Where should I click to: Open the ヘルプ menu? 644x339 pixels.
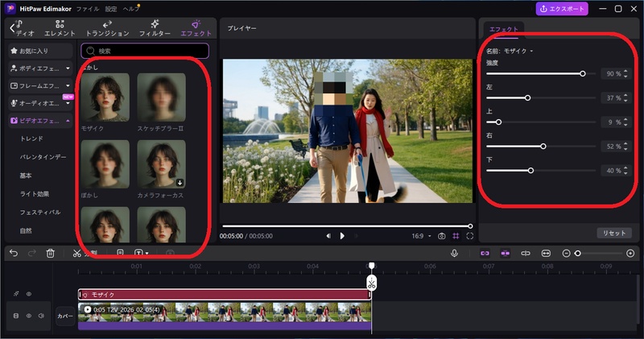click(x=130, y=9)
